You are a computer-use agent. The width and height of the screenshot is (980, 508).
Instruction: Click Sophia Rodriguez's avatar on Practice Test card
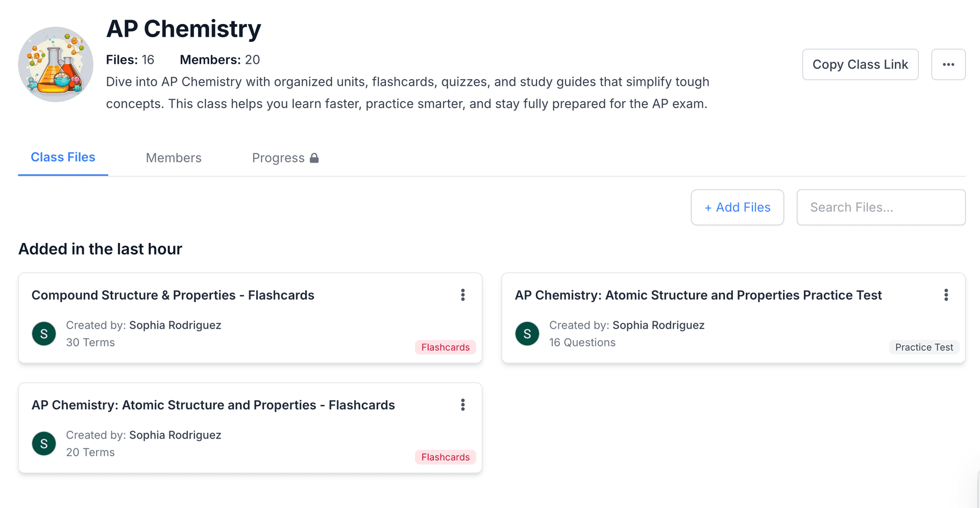[x=527, y=333]
